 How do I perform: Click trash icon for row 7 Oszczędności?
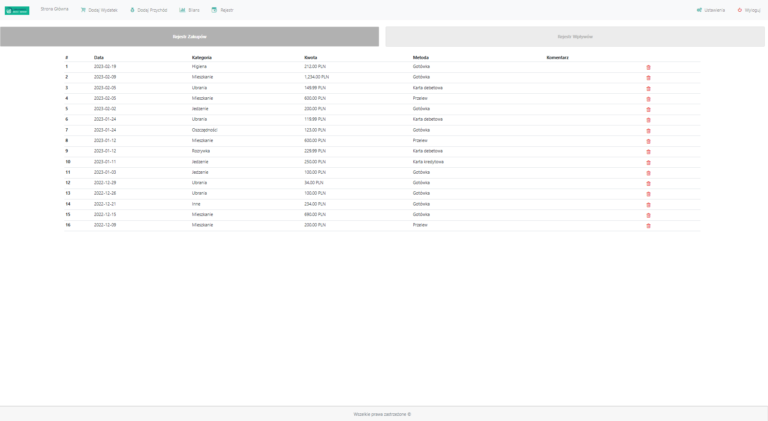coord(648,131)
